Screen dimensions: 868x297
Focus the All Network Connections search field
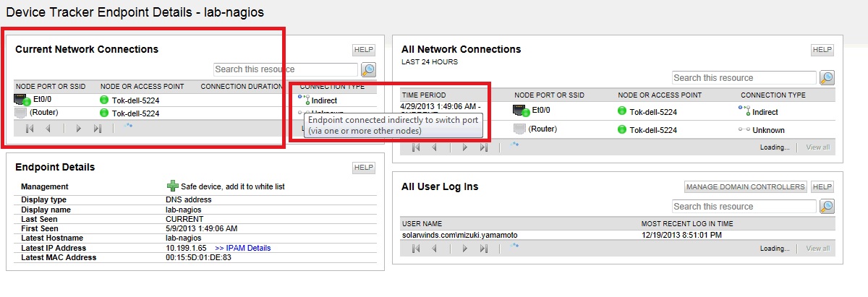[744, 77]
